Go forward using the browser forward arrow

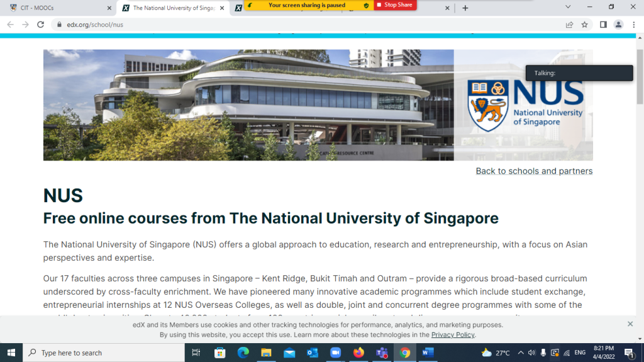tap(25, 25)
